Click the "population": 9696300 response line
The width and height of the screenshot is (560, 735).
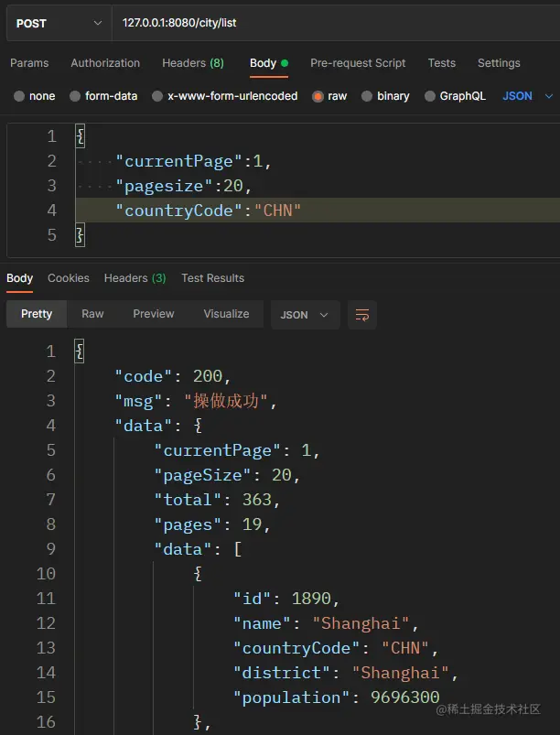pos(337,697)
